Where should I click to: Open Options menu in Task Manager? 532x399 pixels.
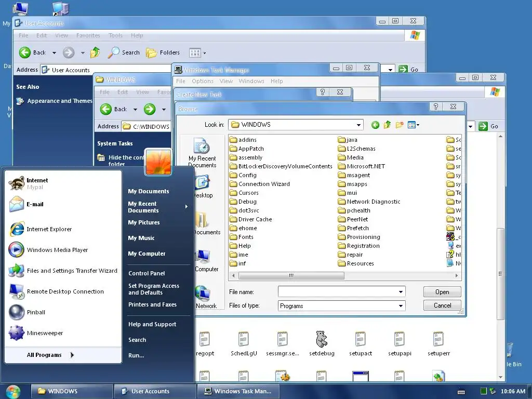click(203, 81)
